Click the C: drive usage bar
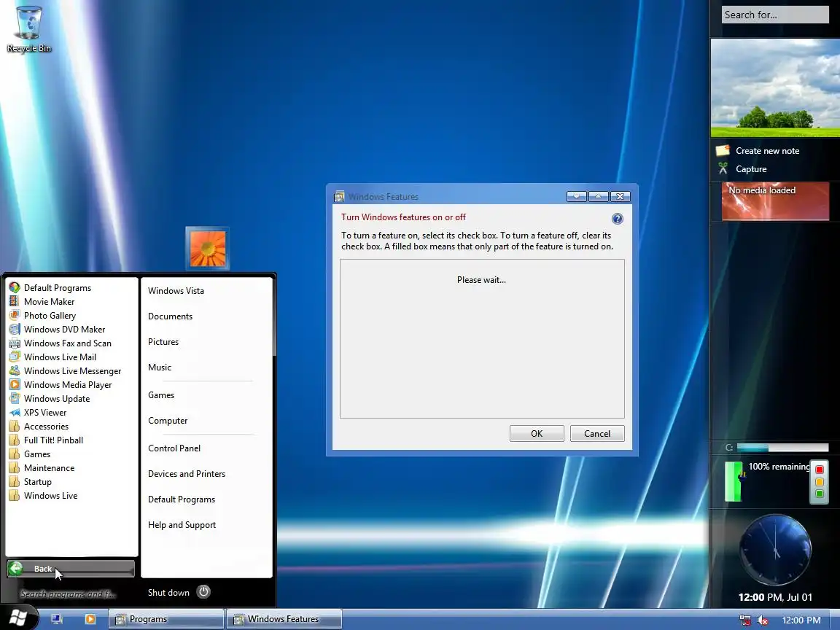Image resolution: width=840 pixels, height=630 pixels. tap(782, 447)
